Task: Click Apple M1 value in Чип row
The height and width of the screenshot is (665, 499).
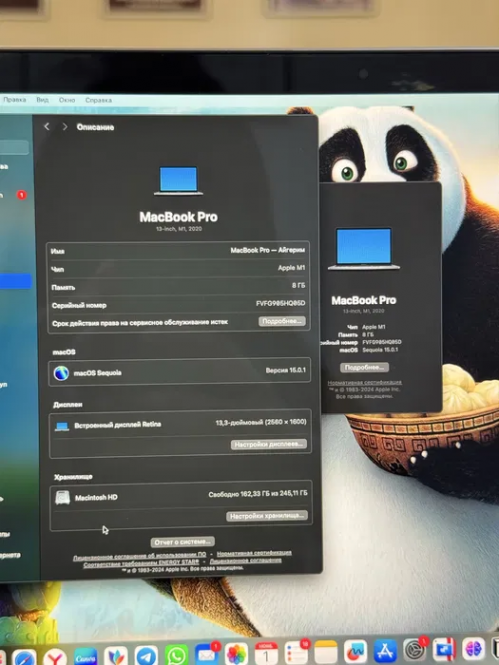Action: click(291, 268)
